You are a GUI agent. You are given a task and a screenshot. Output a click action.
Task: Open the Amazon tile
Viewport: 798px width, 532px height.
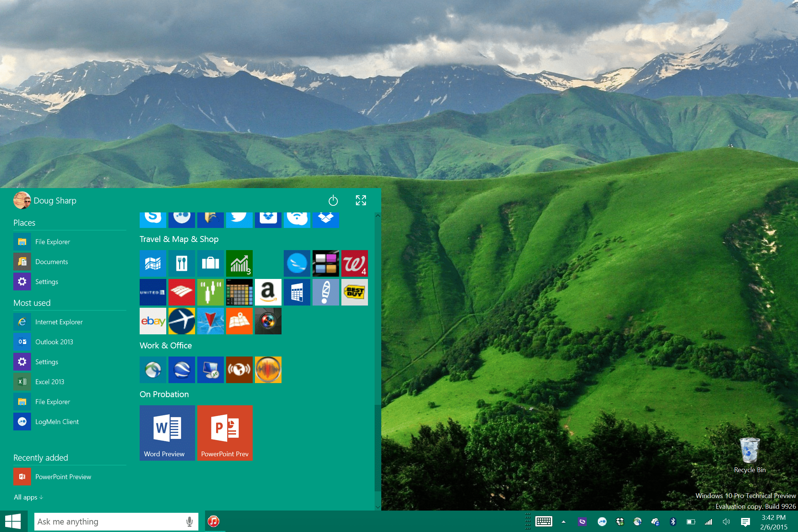[268, 292]
